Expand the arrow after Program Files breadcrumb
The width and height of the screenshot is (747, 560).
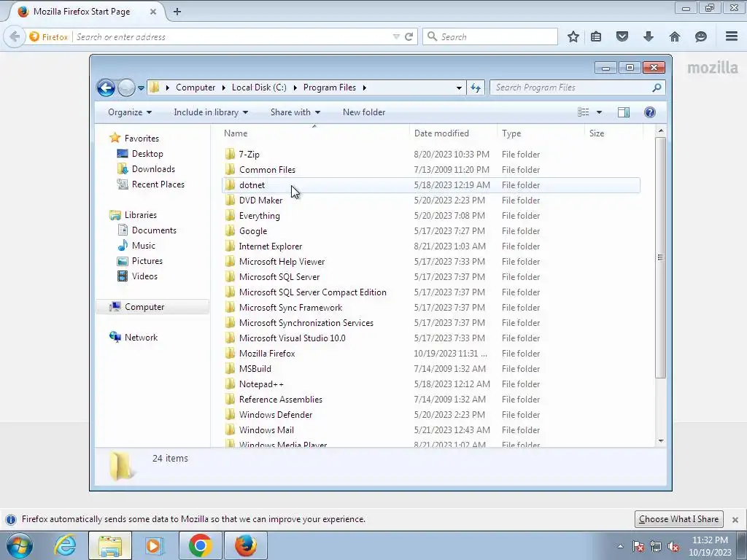(x=365, y=87)
